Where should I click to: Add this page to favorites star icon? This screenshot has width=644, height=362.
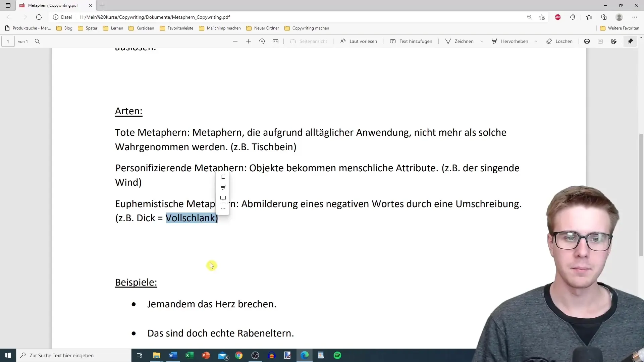click(x=542, y=17)
